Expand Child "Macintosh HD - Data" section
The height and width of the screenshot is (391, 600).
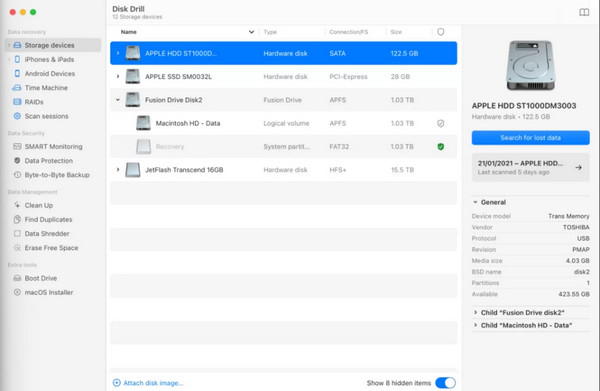[x=475, y=325]
